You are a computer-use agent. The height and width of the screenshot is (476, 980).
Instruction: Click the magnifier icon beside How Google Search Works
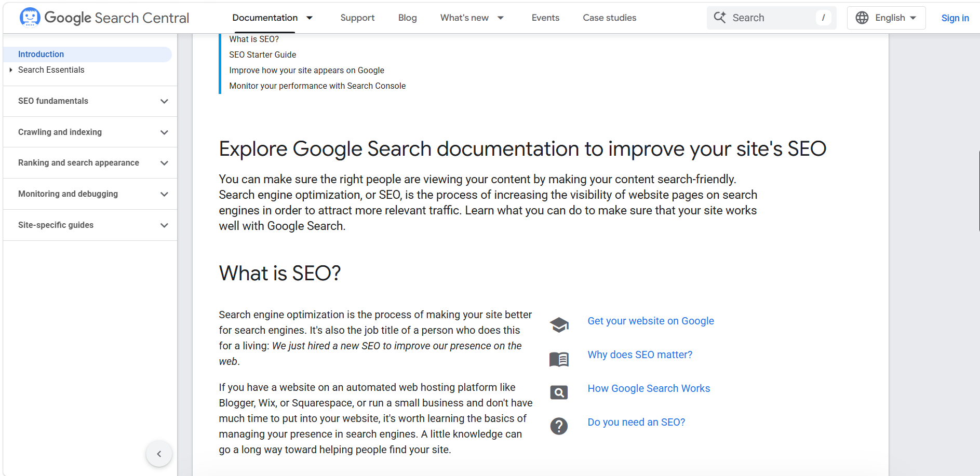559,392
